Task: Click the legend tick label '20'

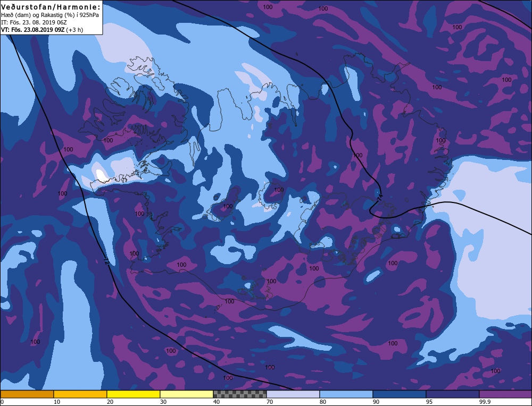Action: coord(110,402)
